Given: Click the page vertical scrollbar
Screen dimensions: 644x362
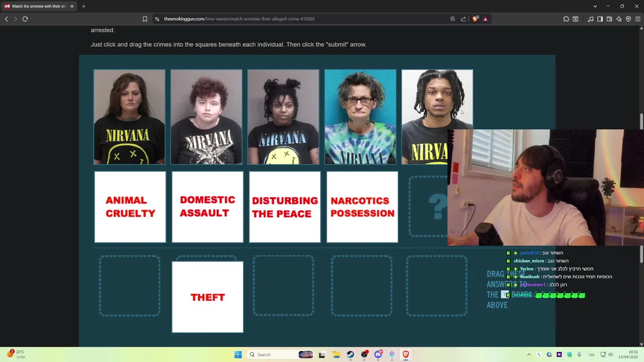Looking at the screenshot, I should coord(641,122).
